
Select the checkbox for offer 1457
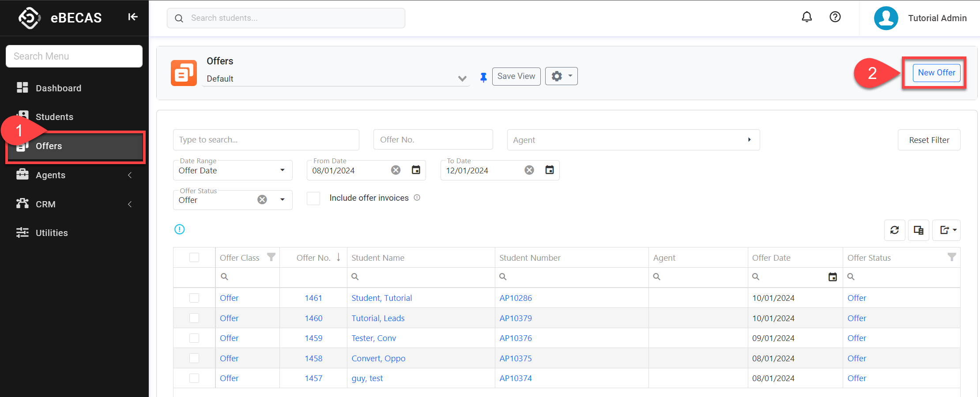(x=194, y=378)
